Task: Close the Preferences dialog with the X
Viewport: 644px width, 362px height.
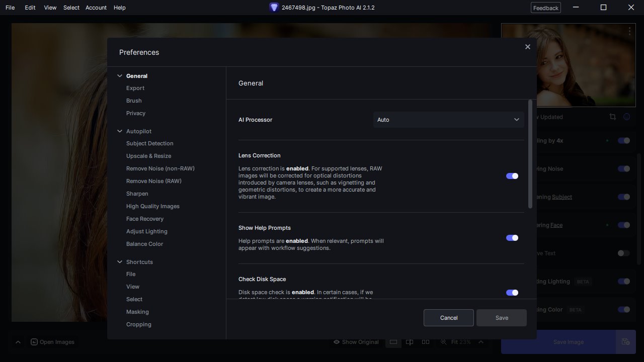Action: click(x=527, y=47)
